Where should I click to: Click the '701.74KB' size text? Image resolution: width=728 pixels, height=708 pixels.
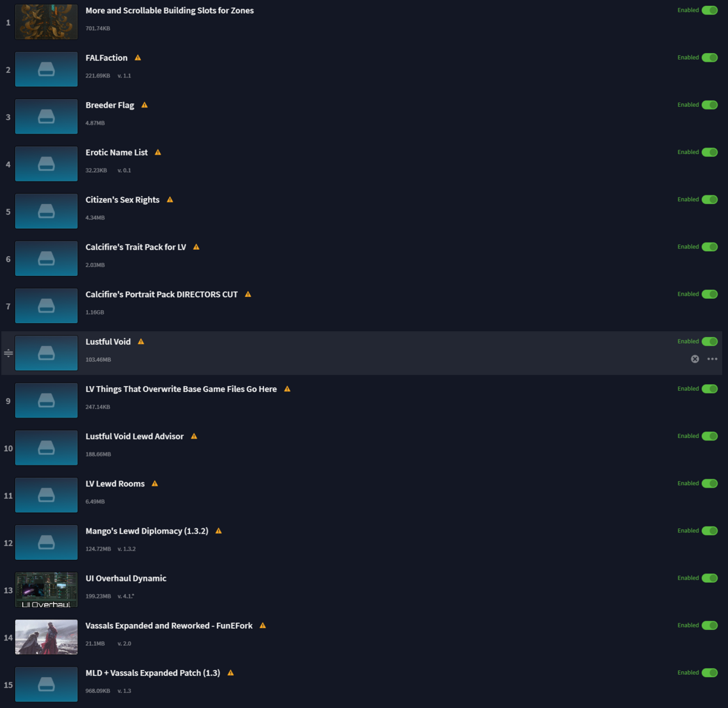[x=98, y=29]
